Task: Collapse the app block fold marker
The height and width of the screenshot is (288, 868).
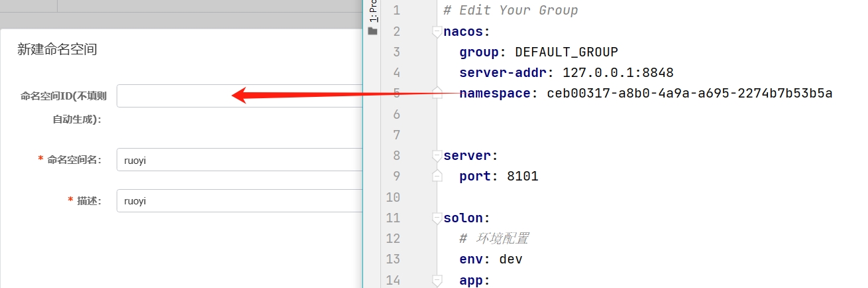Action: point(437,279)
